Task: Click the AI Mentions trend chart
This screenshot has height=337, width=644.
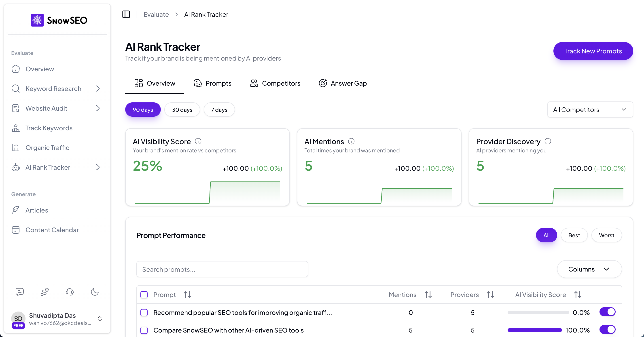Action: coord(379,195)
